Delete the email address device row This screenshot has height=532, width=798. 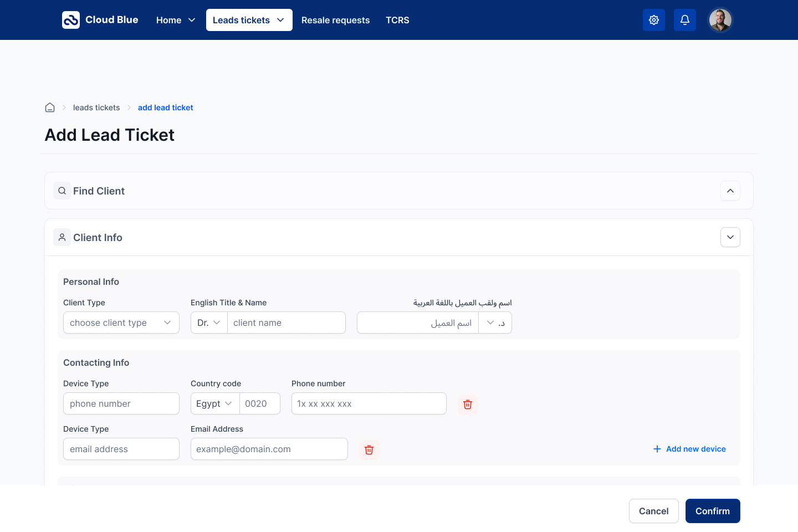[x=369, y=449]
